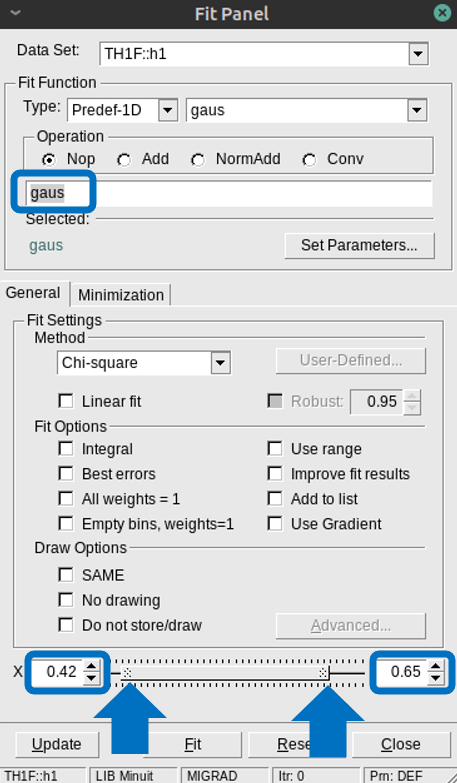Decrease the X maximum value with down arrow
Image resolution: width=457 pixels, height=783 pixels.
436,678
